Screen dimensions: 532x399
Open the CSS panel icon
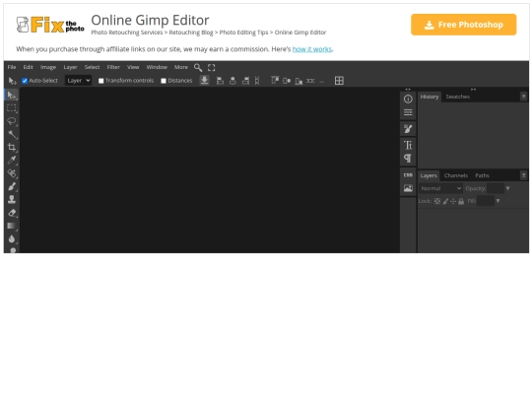click(408, 175)
